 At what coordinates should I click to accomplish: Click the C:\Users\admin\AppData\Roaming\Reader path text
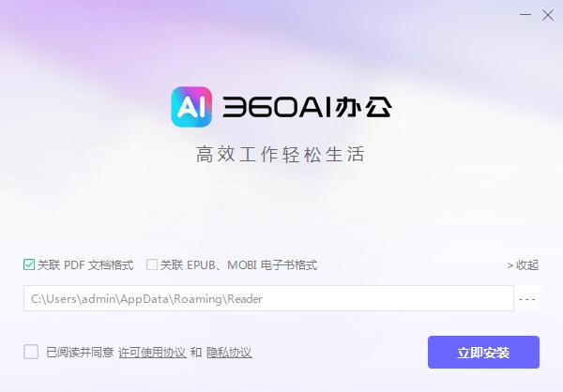(x=146, y=298)
